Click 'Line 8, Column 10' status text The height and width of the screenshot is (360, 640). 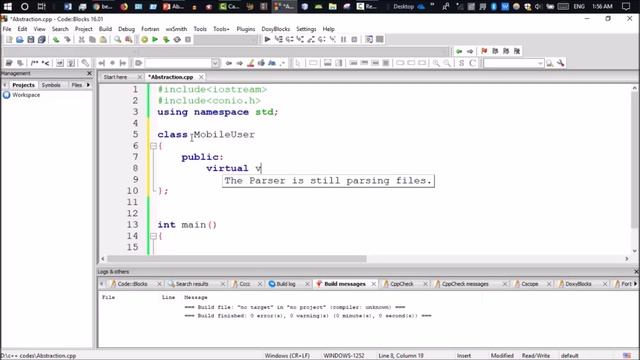(x=401, y=356)
